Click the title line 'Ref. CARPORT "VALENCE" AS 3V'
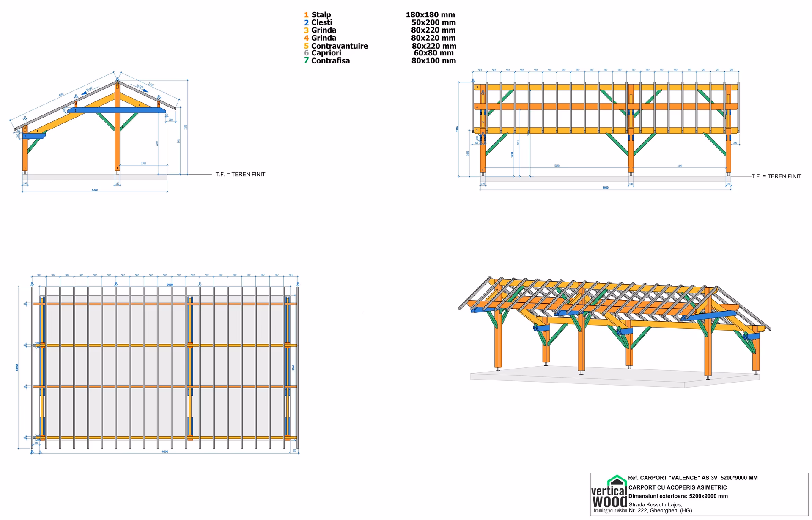 click(693, 478)
